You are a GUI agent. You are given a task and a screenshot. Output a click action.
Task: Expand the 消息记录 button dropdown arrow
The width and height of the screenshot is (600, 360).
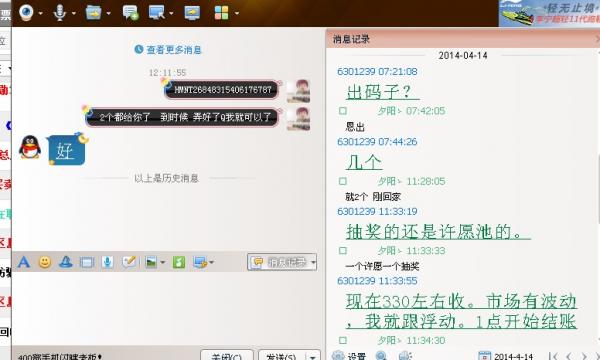coord(313,262)
